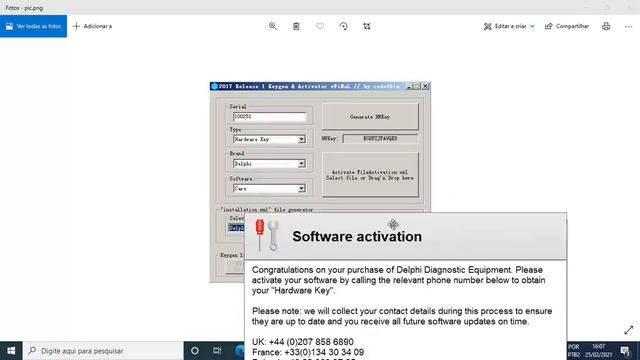The height and width of the screenshot is (360, 640).
Task: Click 'Generate HWKey' button in keygen
Action: (370, 117)
